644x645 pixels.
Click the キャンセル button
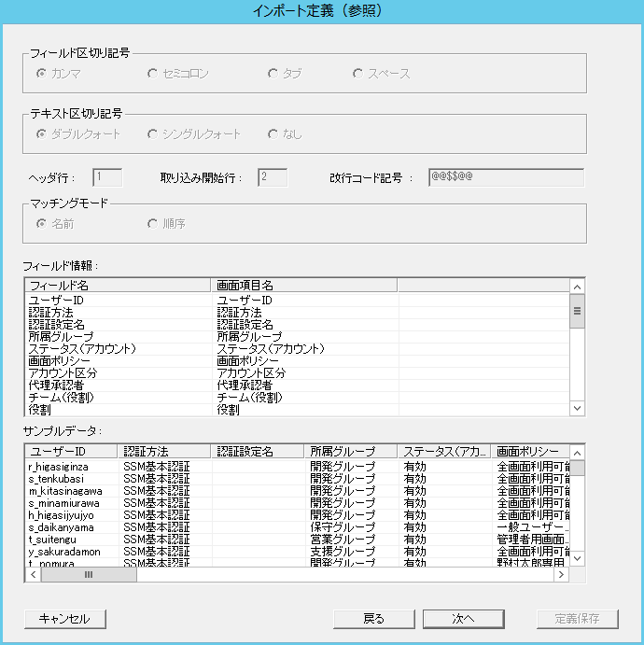point(65,619)
